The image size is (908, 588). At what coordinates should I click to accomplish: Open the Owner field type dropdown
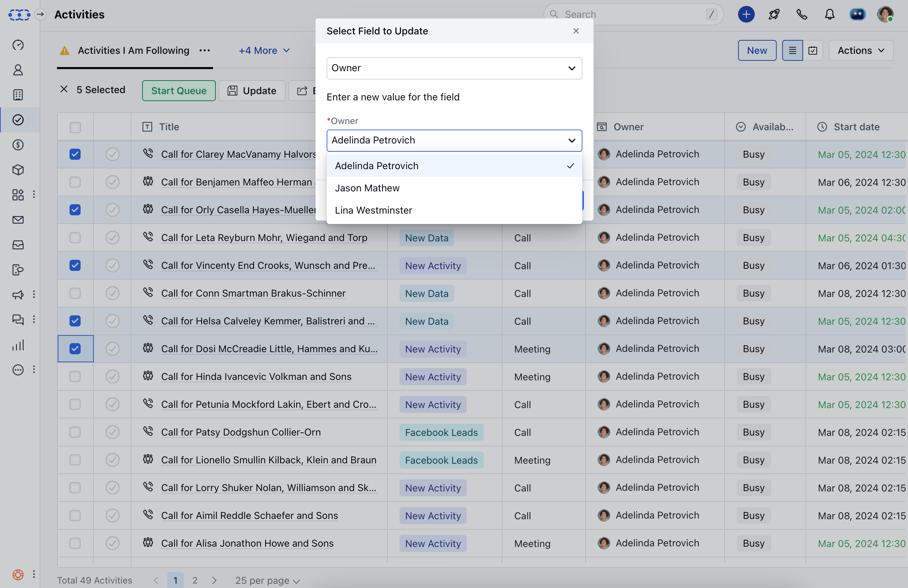tap(454, 68)
